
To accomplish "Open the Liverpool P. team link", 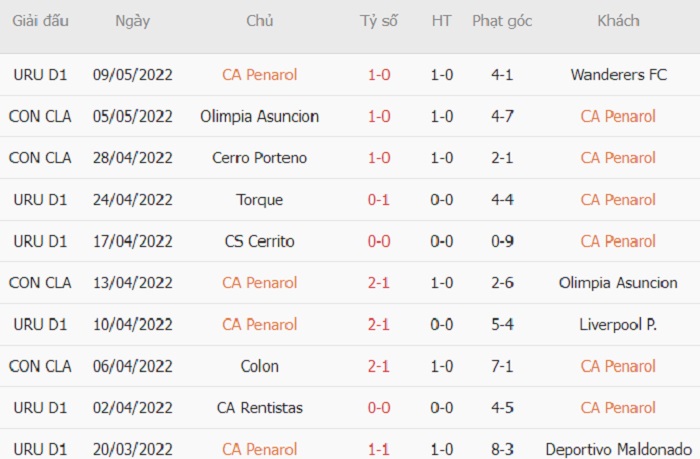I will coord(618,325).
